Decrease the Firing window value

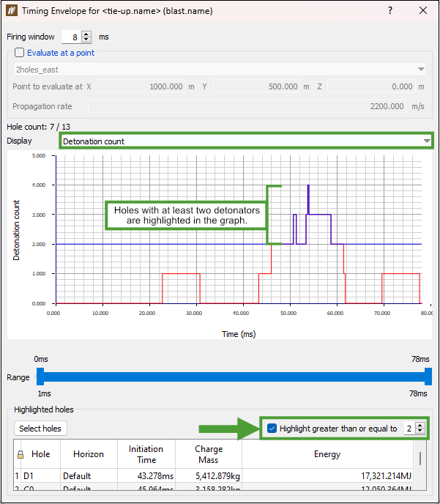(86, 40)
